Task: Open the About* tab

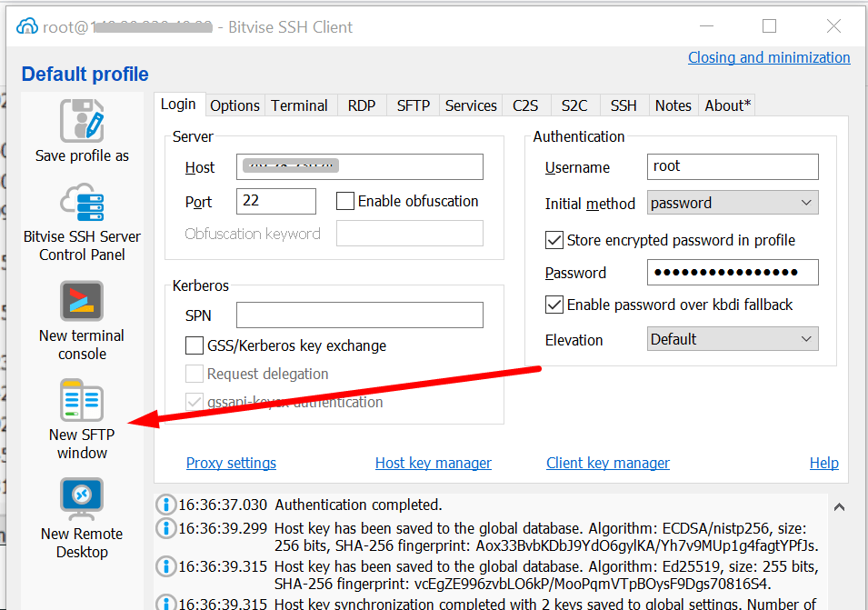Action: [x=727, y=105]
